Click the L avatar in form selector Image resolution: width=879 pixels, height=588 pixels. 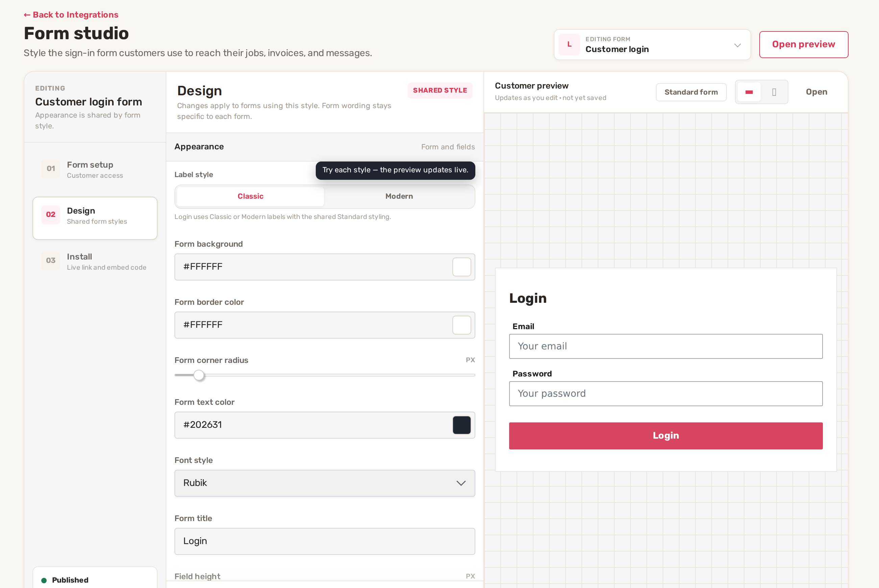569,45
